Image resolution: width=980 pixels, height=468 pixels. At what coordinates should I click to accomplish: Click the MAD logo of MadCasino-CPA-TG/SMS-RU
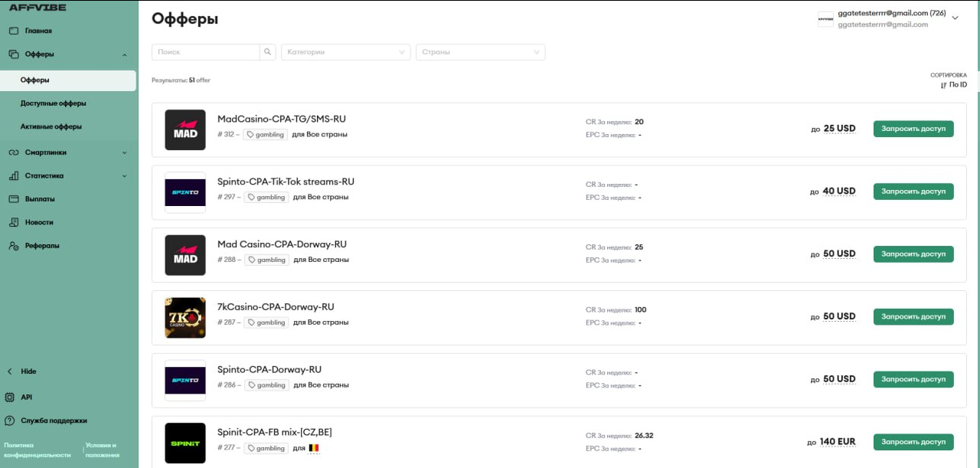click(x=185, y=130)
